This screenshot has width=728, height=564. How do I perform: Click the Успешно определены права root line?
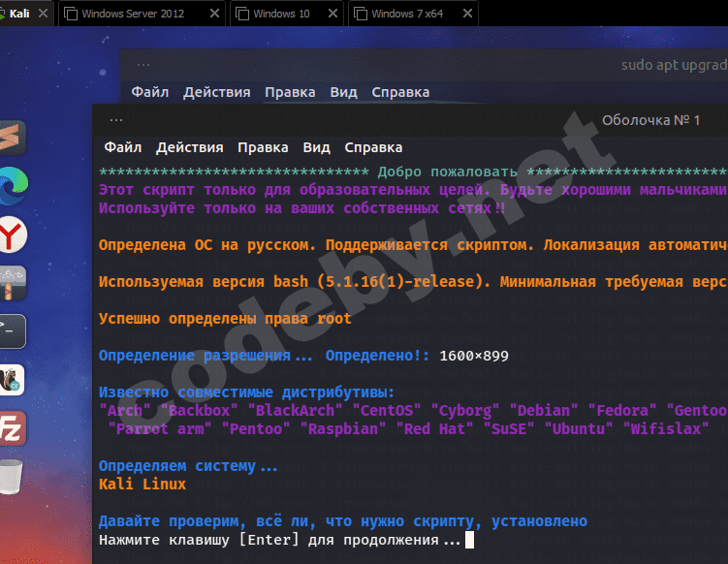(x=225, y=320)
